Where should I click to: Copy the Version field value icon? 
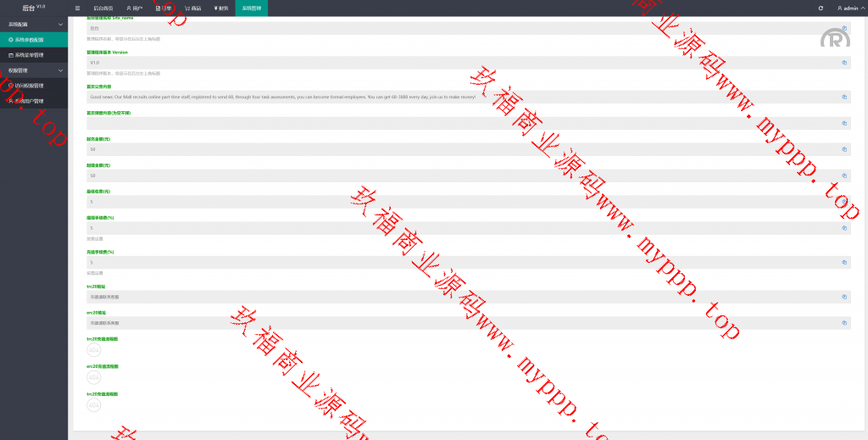[x=844, y=62]
